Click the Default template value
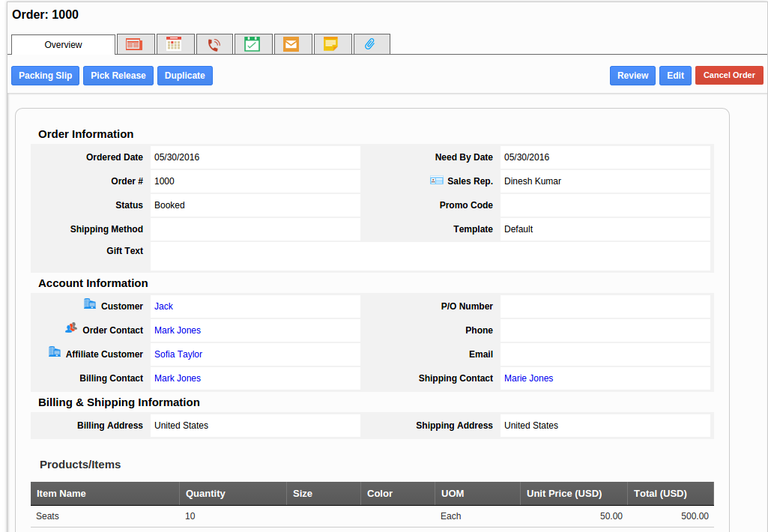The height and width of the screenshot is (532, 768). (518, 229)
